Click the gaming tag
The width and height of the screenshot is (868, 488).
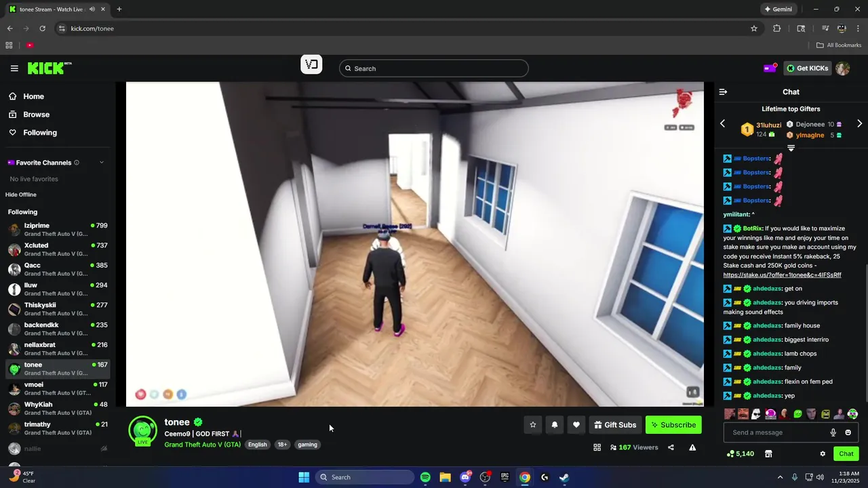307,445
